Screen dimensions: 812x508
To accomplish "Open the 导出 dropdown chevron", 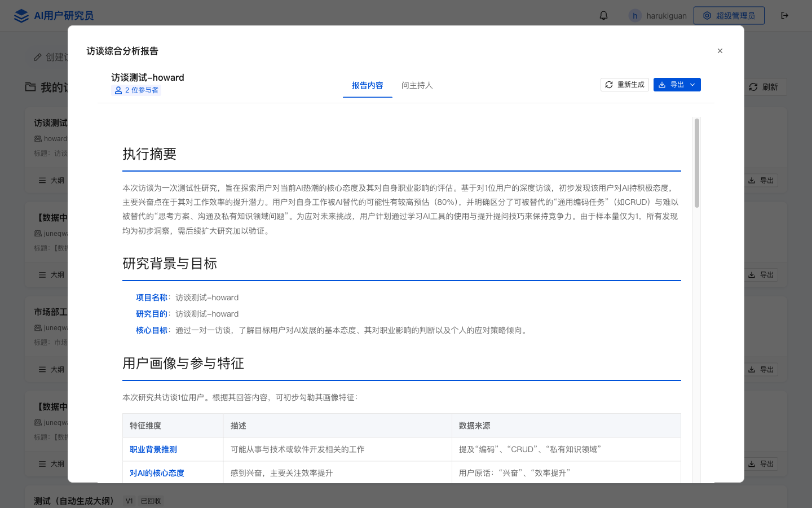I will coord(694,84).
